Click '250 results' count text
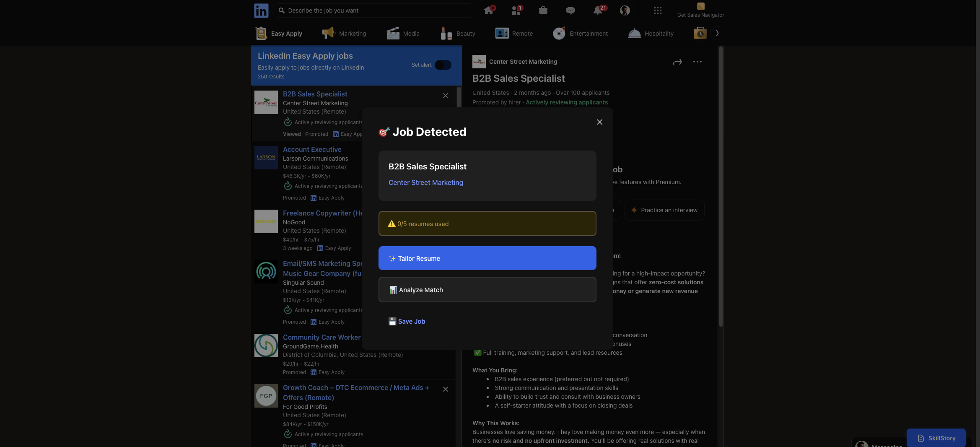 (271, 77)
